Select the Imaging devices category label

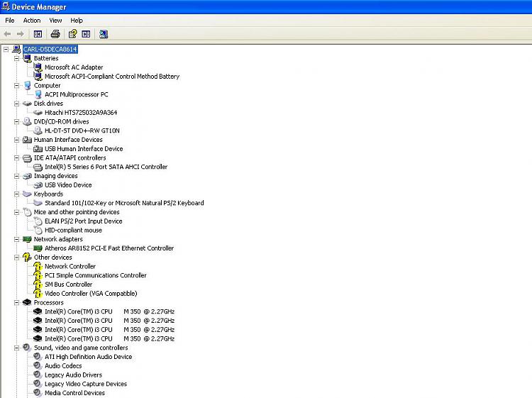(x=55, y=176)
